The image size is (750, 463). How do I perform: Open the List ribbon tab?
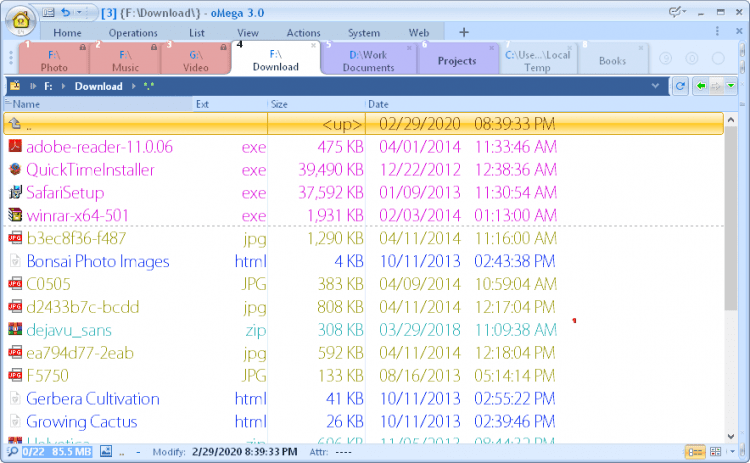pyautogui.click(x=197, y=33)
